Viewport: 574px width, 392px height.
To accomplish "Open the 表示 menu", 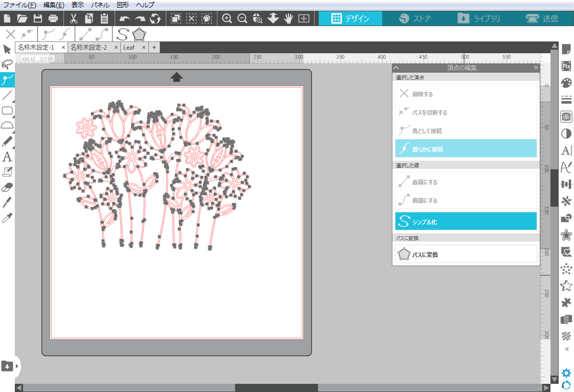I will point(77,5).
